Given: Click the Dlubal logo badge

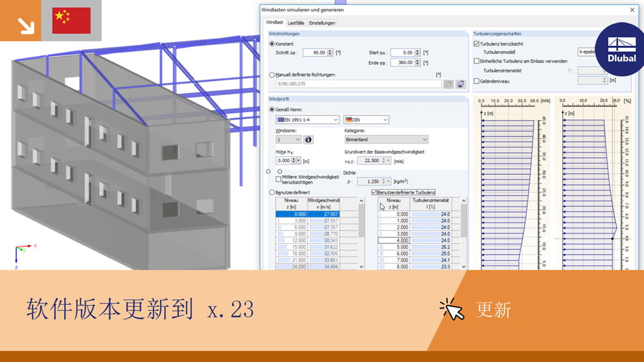Looking at the screenshot, I should (x=621, y=49).
